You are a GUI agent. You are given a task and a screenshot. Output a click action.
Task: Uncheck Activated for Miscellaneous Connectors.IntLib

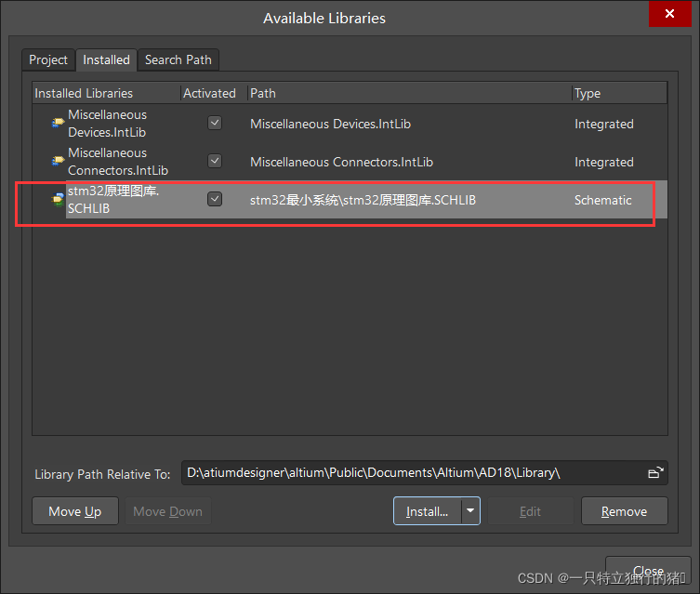click(215, 161)
